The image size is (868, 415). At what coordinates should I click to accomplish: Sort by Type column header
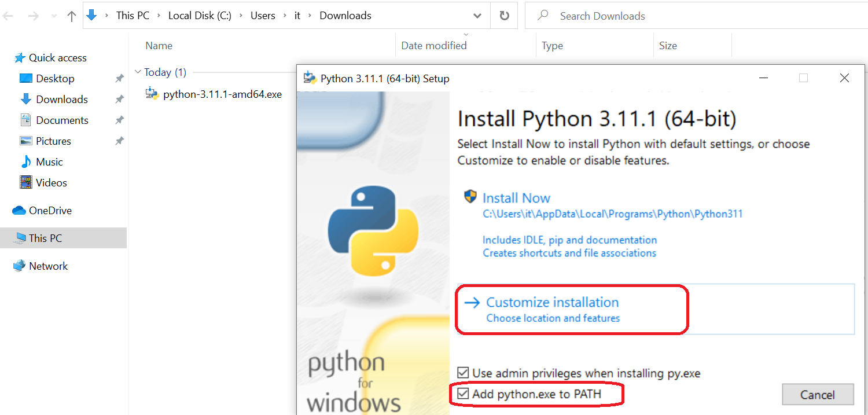point(552,46)
